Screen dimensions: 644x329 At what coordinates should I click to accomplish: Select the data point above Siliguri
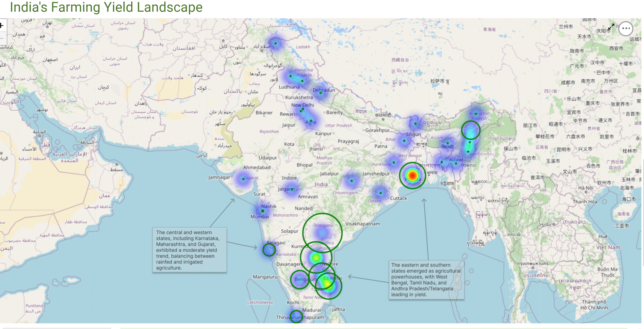click(415, 124)
